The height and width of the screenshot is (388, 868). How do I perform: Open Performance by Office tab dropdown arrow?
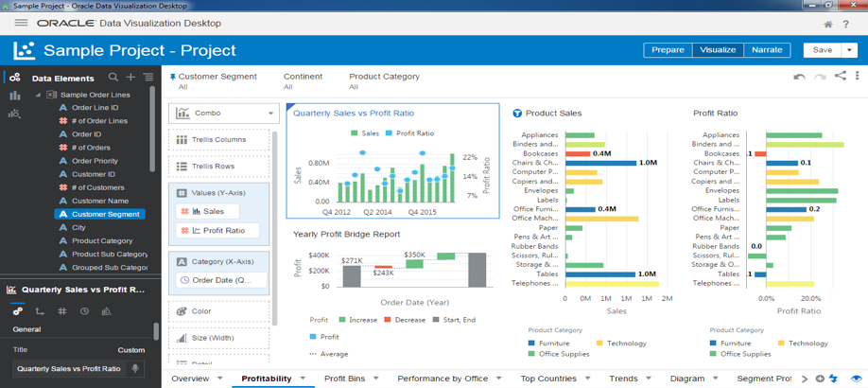(x=499, y=379)
